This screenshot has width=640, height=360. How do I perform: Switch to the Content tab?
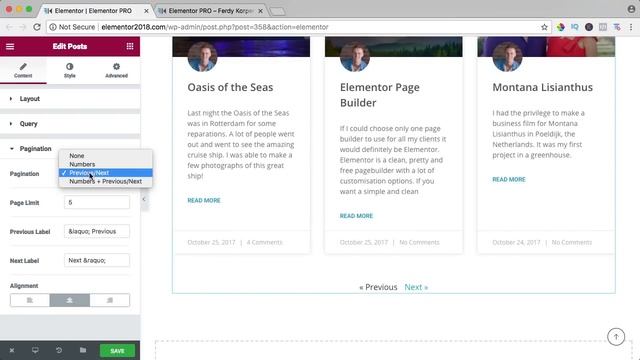pos(23,71)
